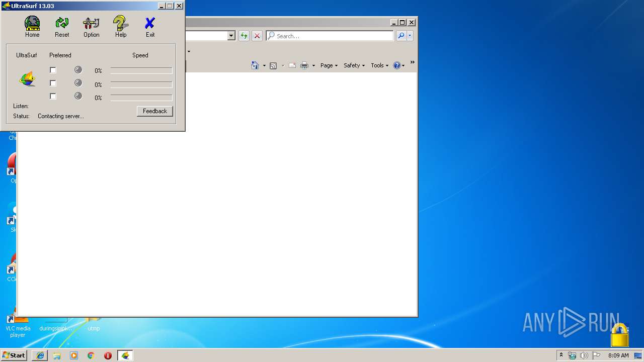Viewport: 644px width, 362px height.
Task: Open the UltraSurf Option settings icon
Action: coord(91,27)
